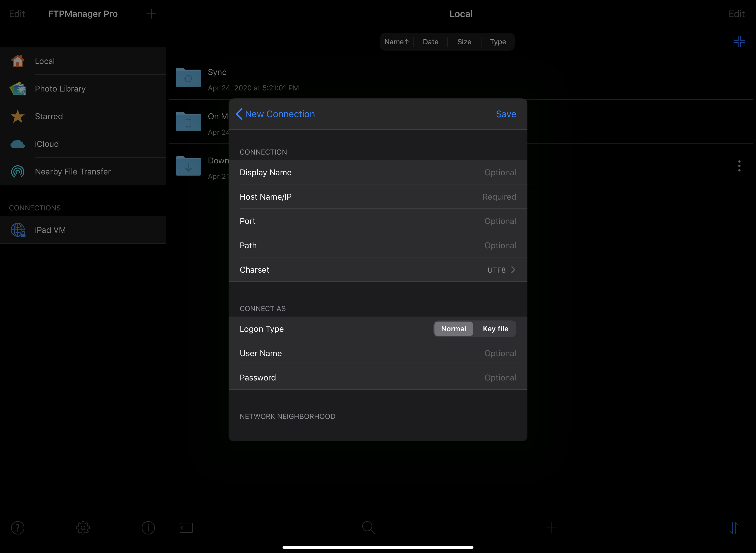Click the settings gear icon
Viewport: 756px width, 553px height.
coord(83,527)
